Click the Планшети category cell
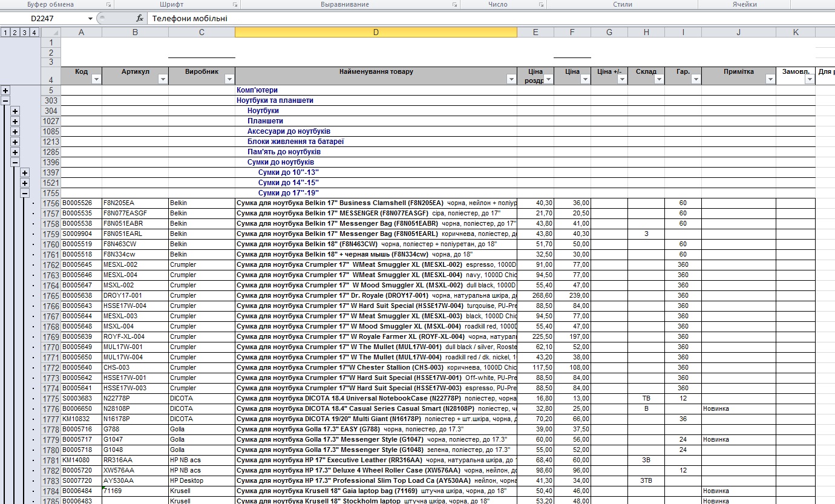 [x=376, y=121]
